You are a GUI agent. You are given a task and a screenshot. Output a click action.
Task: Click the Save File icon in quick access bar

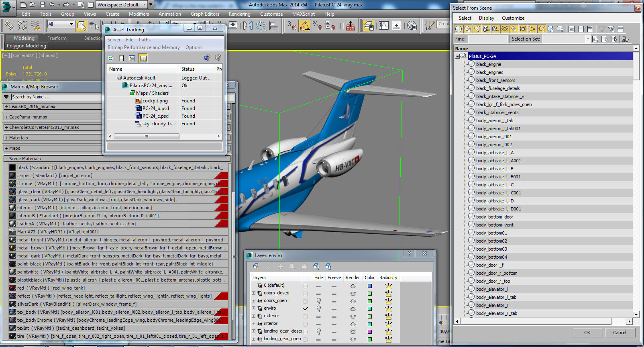coord(42,5)
